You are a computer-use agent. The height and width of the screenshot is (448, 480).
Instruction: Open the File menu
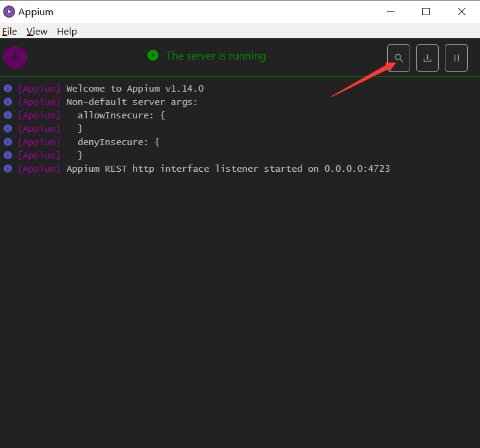click(x=10, y=31)
